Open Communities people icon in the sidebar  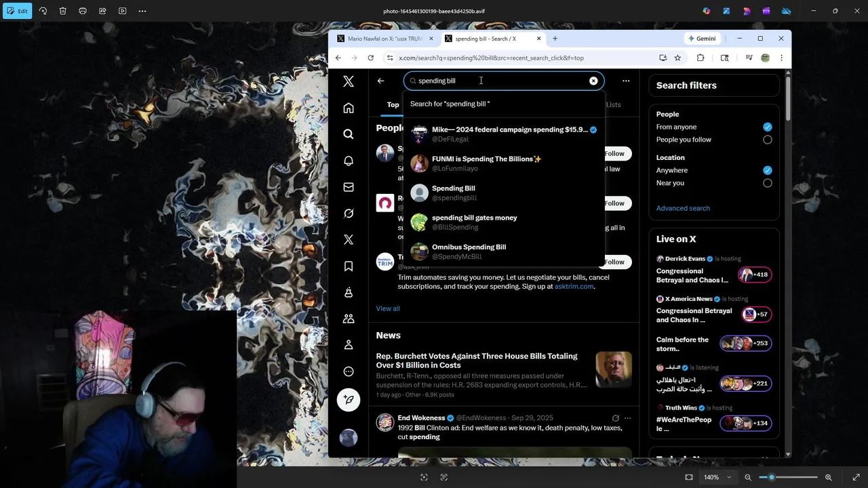[348, 319]
